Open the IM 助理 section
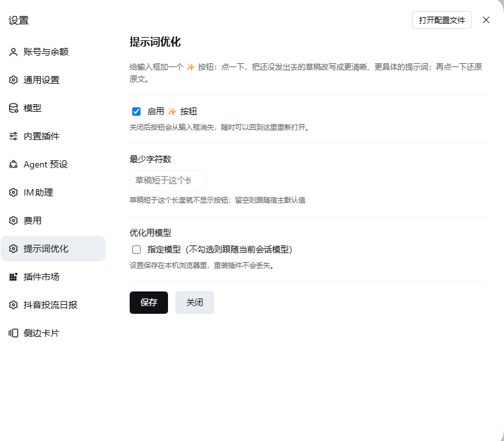 click(x=53, y=192)
